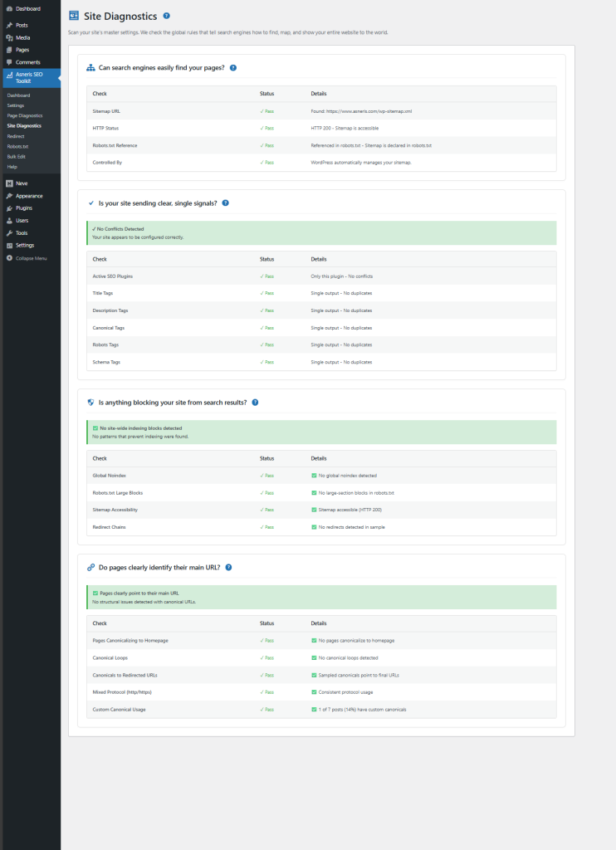
Task: Click sitemap URL found detail text
Action: [x=361, y=111]
